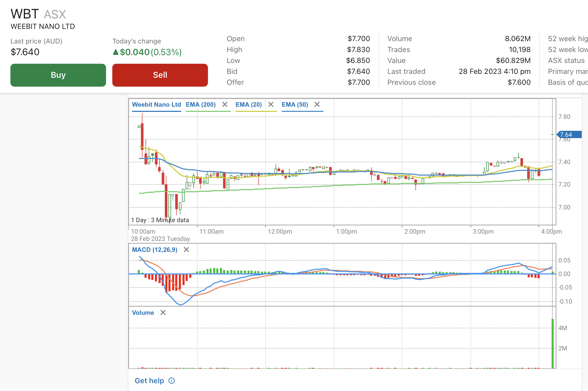This screenshot has width=588, height=391.
Task: Select the EMA (20) legend label
Action: 249,105
